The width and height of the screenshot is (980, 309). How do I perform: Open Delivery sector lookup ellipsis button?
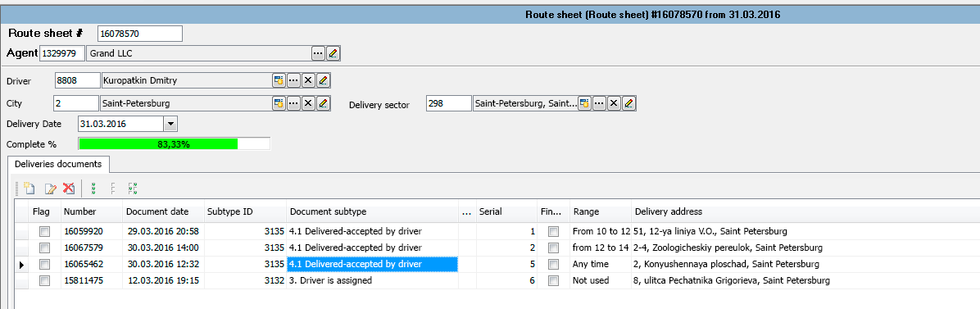(599, 103)
